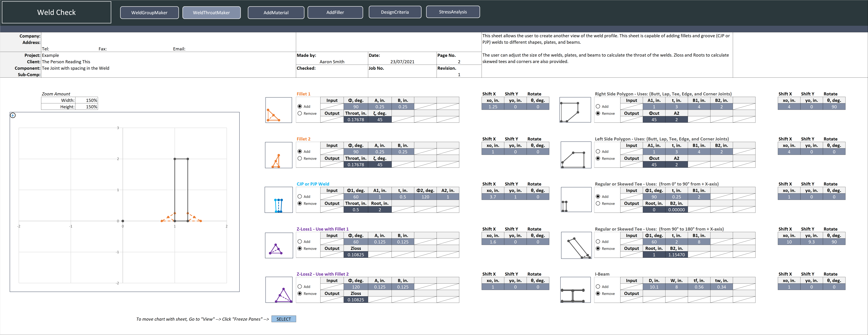Select Remove for Fillet 1
Image resolution: width=868 pixels, height=335 pixels.
pos(300,114)
